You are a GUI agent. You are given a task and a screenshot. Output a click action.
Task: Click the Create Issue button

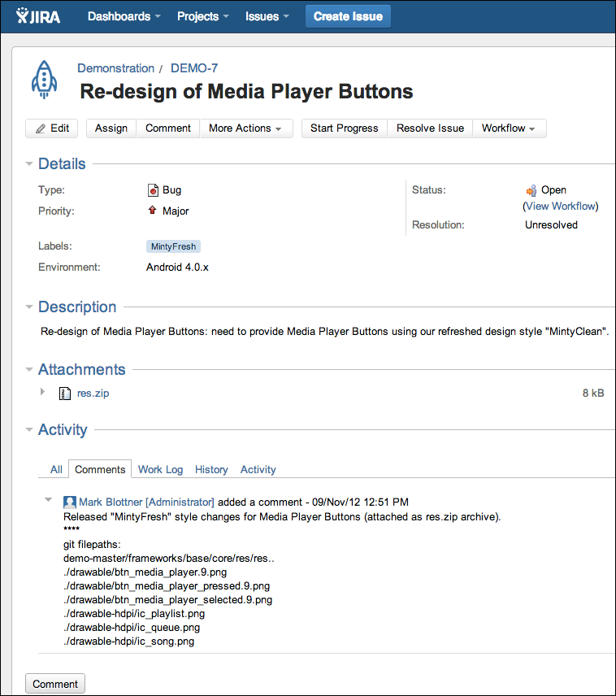point(348,16)
